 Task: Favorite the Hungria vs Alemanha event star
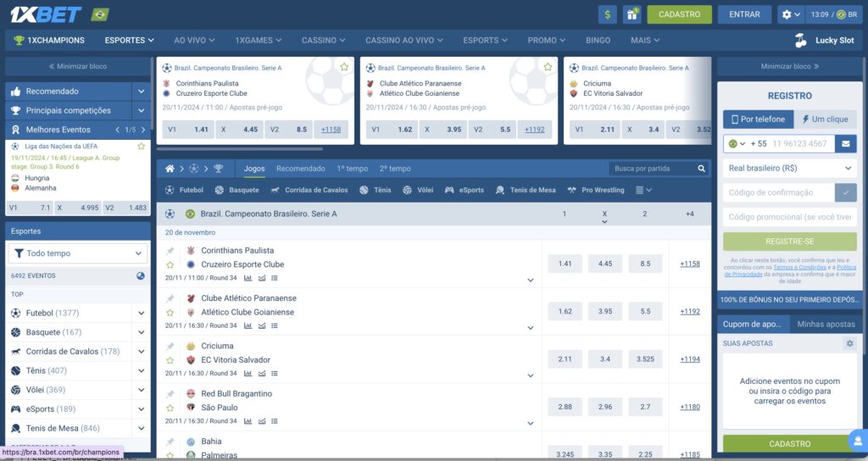(142, 147)
